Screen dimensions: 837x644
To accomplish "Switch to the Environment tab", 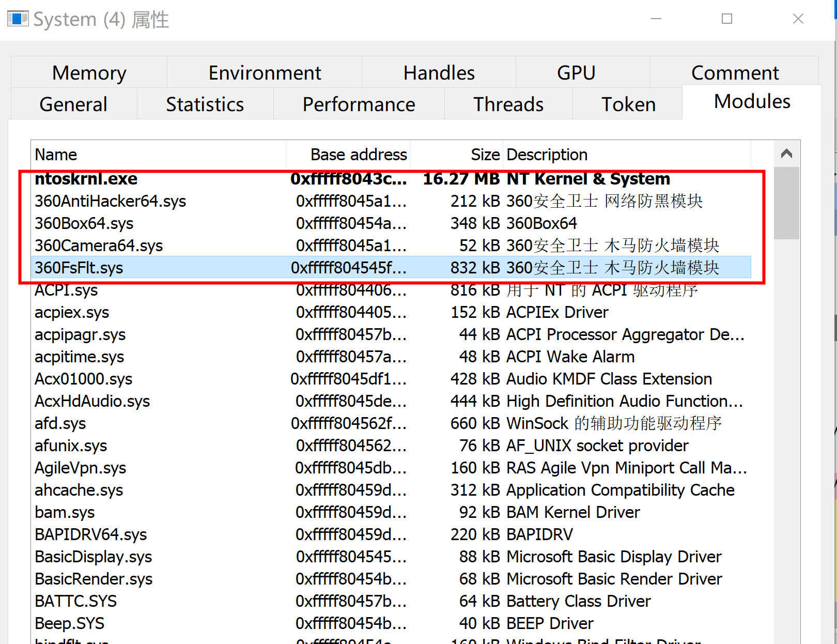I will 264,72.
